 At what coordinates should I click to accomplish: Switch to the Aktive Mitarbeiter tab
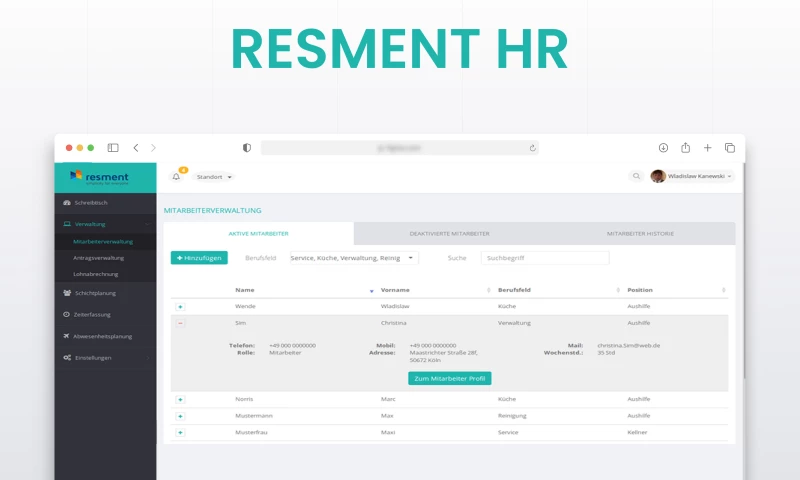tap(259, 234)
